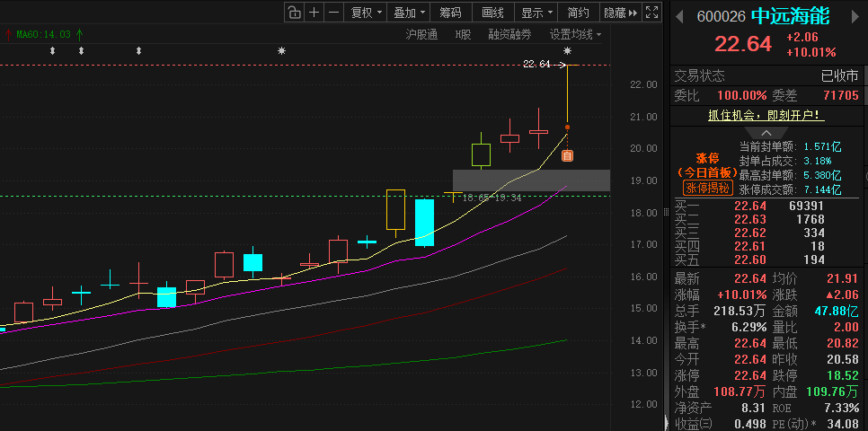Viewport: 868px width, 431px height.
Task: Click the first up-down arrow event marker
Action: click(53, 51)
